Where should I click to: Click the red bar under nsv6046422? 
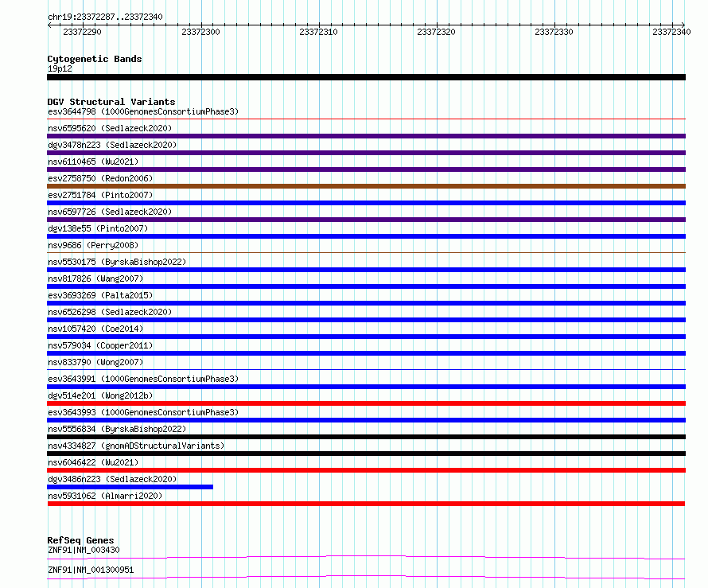pos(366,470)
